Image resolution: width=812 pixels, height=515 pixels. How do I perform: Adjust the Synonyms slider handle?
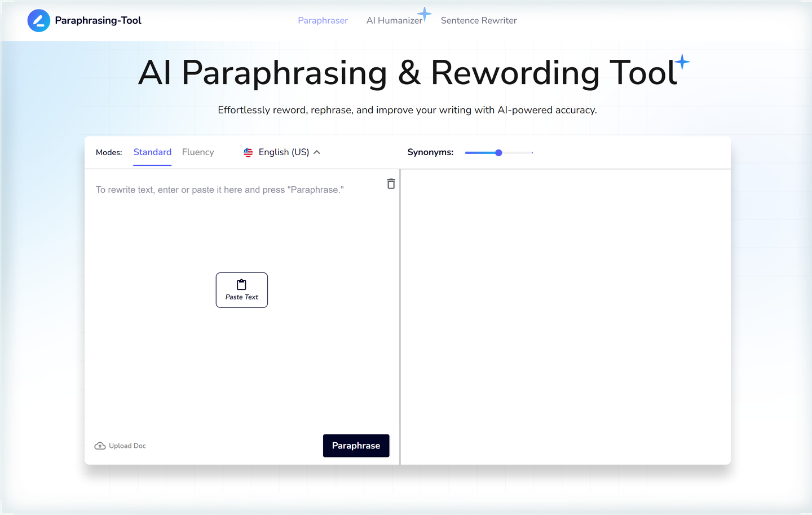point(498,153)
